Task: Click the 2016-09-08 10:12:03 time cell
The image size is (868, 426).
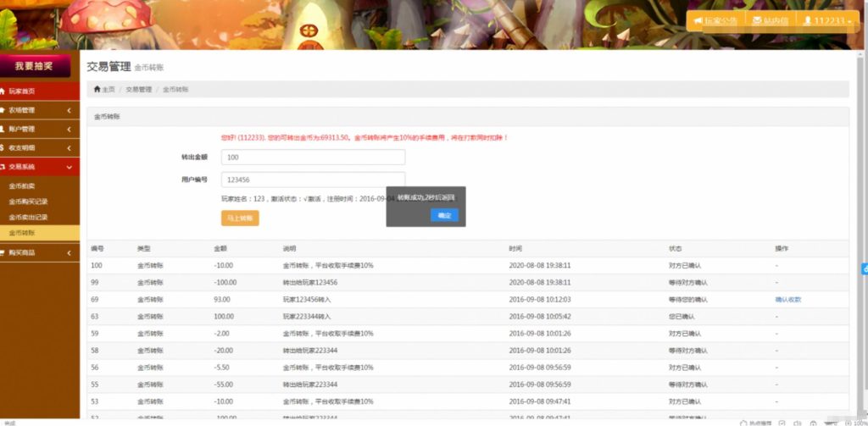Action: click(x=540, y=299)
